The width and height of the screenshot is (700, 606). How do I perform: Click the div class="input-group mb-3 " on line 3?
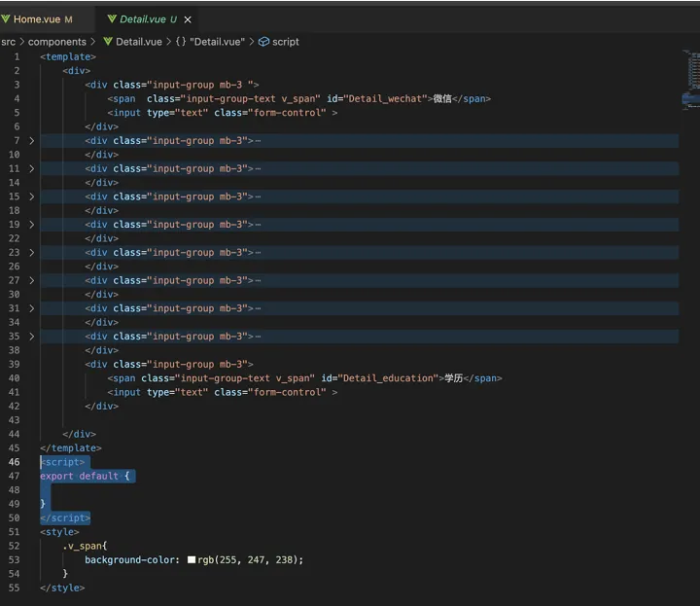(x=172, y=85)
